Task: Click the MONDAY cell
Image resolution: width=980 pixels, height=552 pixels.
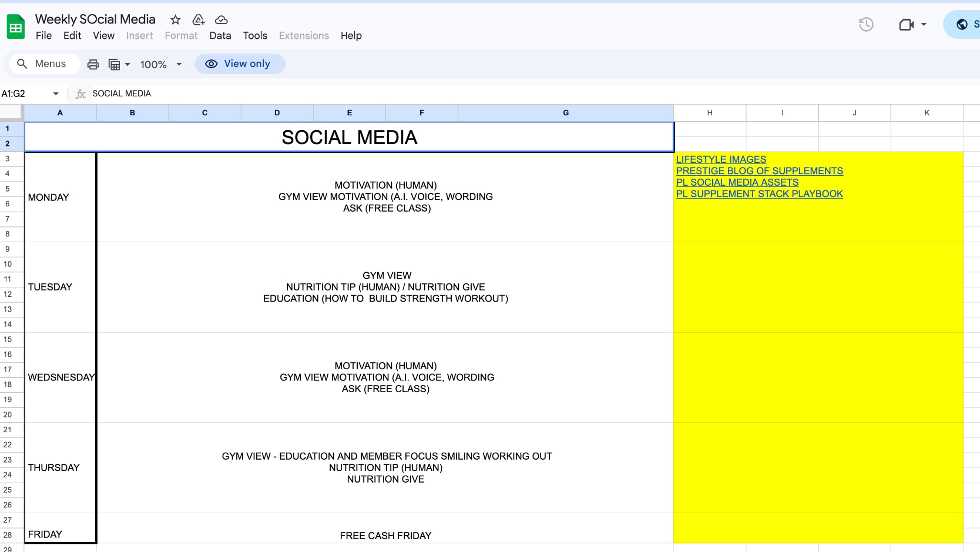Action: [x=60, y=197]
